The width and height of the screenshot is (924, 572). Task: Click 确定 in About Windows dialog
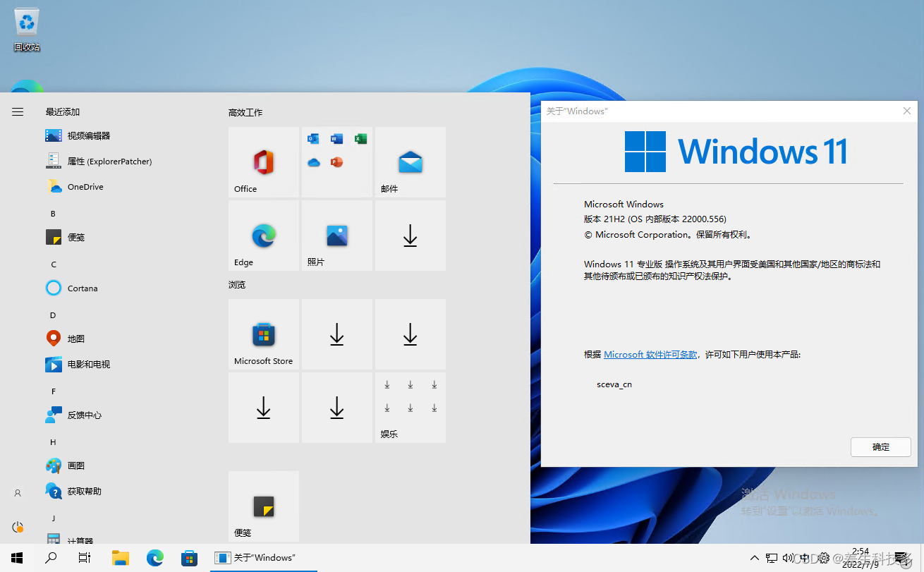[x=881, y=447]
